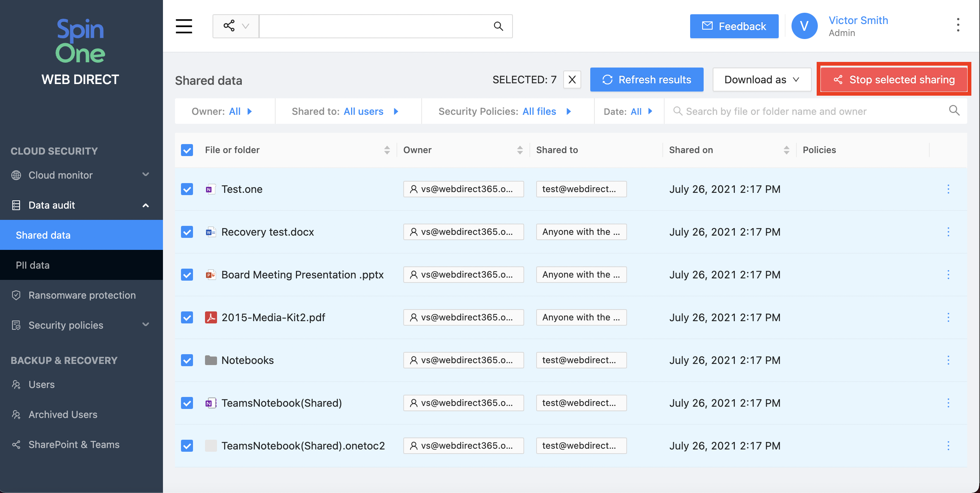Image resolution: width=980 pixels, height=493 pixels.
Task: Deselect the Notebooks folder checkbox
Action: click(x=187, y=360)
